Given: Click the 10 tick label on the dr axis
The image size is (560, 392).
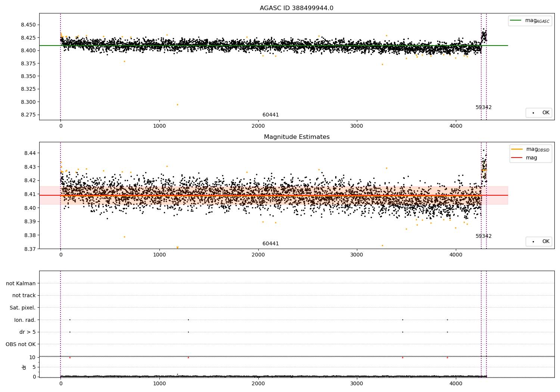Looking at the screenshot, I should tap(32, 358).
